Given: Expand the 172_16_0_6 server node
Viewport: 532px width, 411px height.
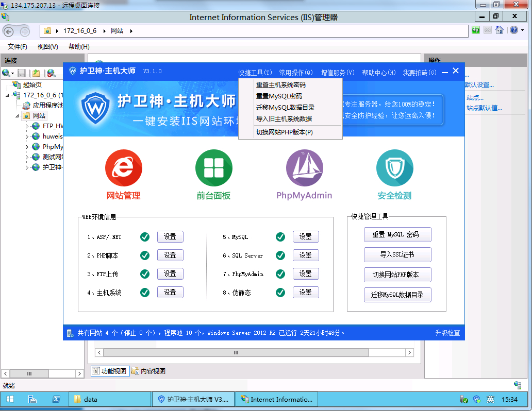Looking at the screenshot, I should coord(7,95).
